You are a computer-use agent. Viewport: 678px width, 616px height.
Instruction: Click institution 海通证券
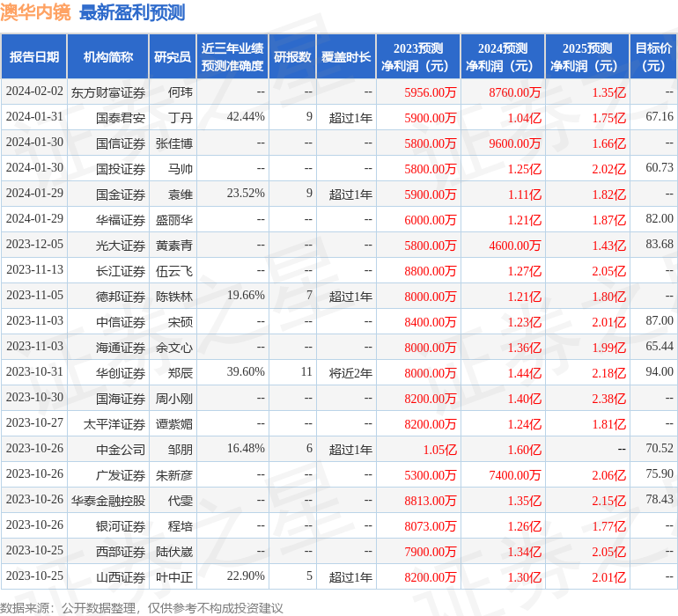click(x=121, y=348)
